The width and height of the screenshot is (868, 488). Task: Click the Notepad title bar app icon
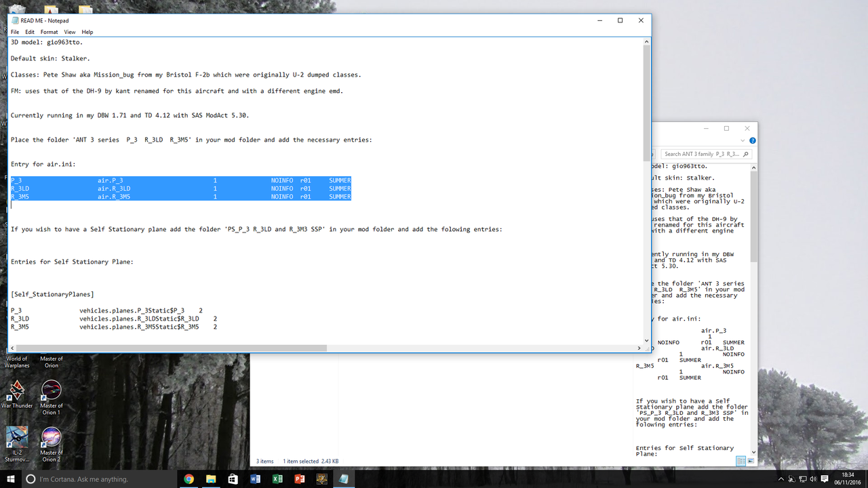15,21
